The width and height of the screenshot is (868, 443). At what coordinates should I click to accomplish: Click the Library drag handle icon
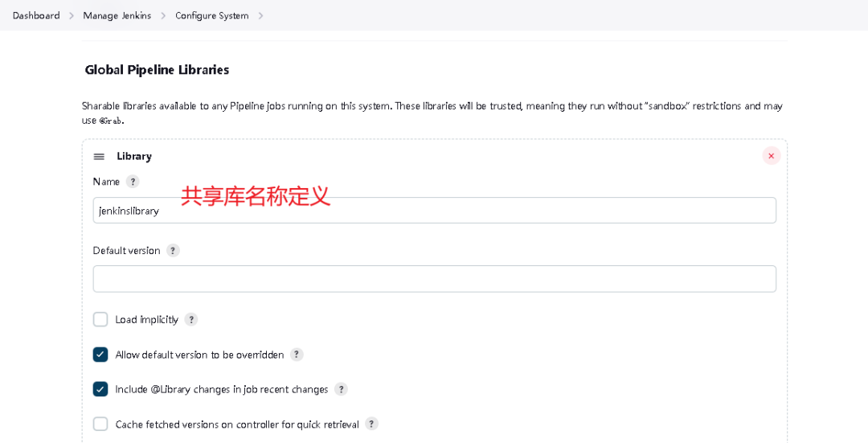coord(99,157)
